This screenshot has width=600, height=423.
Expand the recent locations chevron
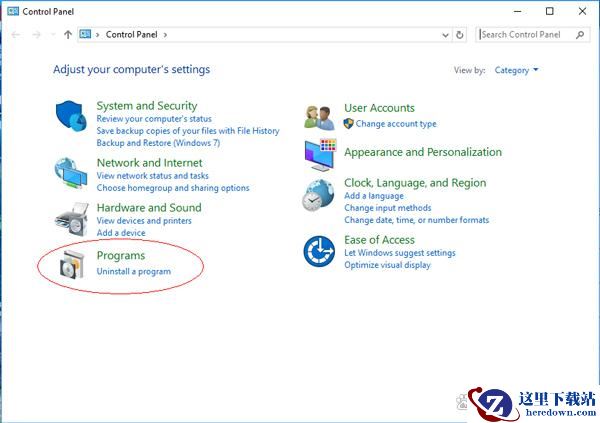point(52,35)
